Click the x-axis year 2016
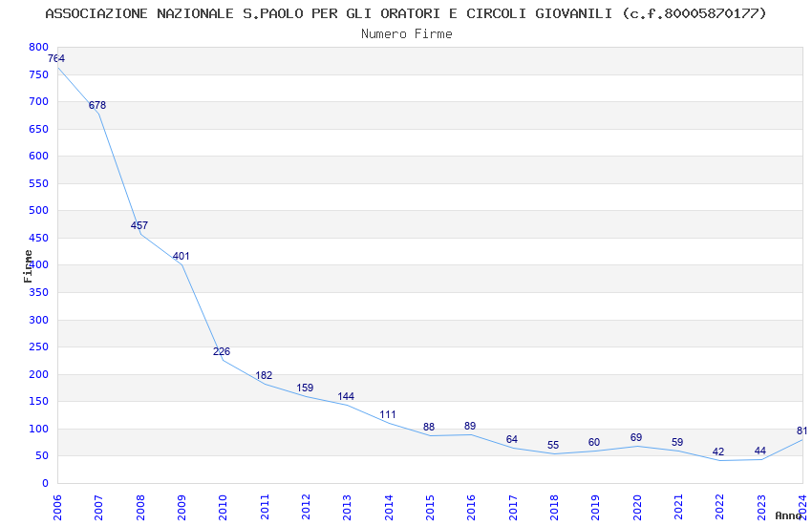The width and height of the screenshot is (812, 525). [471, 508]
